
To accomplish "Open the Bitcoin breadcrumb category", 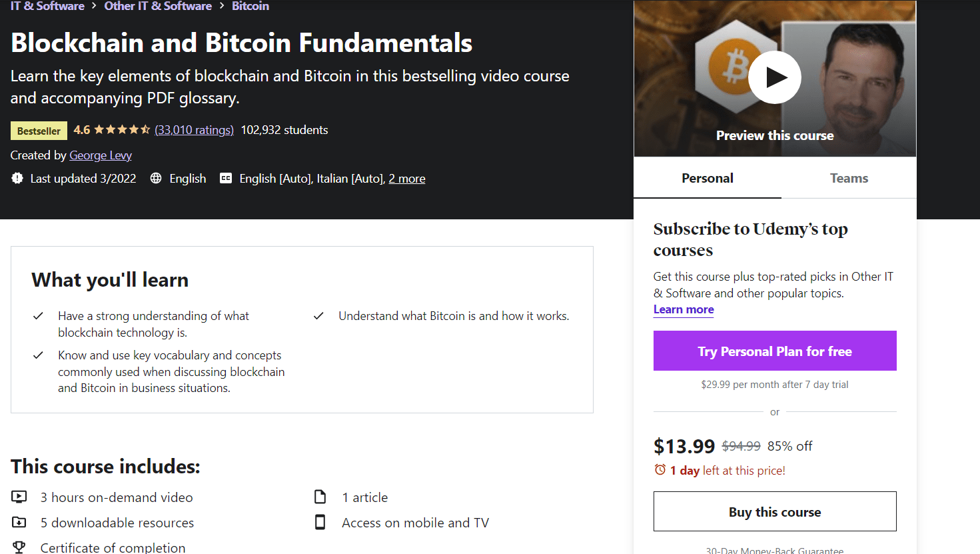I will pos(250,6).
